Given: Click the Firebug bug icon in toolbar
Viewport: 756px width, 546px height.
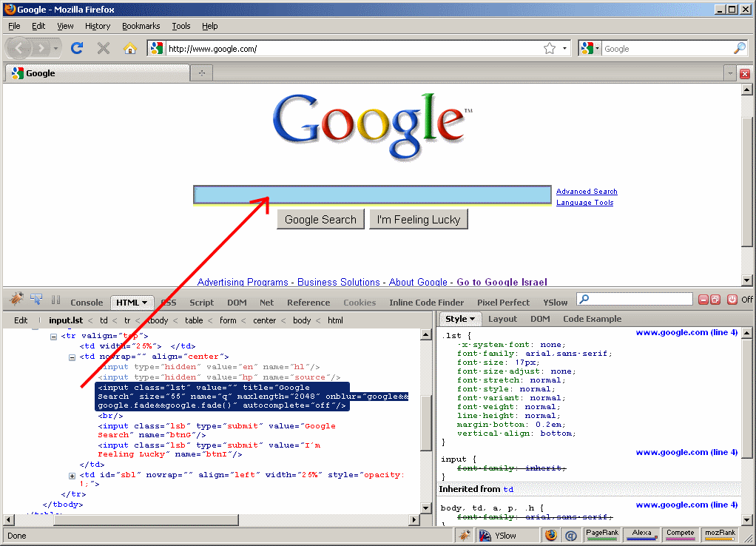Looking at the screenshot, I should click(x=16, y=299).
